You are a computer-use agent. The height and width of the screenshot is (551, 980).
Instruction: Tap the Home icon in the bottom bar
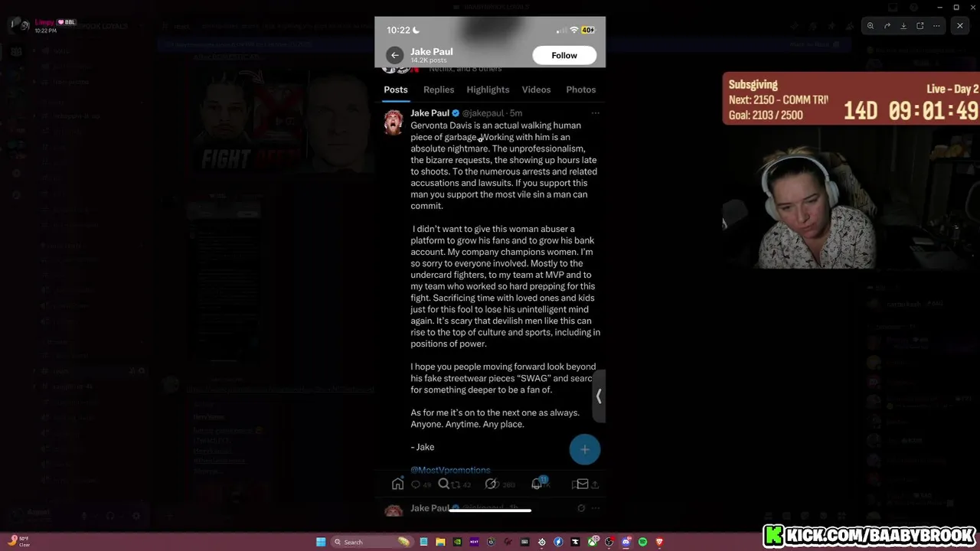(x=397, y=484)
